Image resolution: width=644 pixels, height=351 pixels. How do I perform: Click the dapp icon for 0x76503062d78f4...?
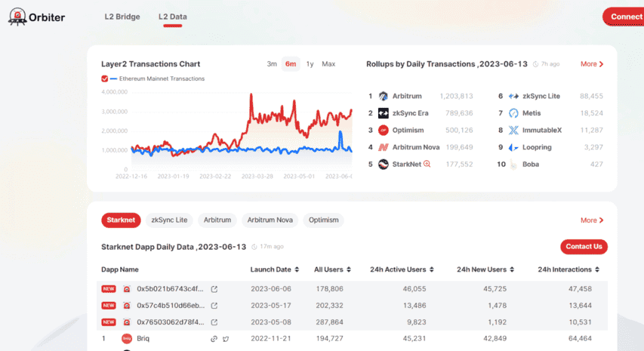(x=127, y=322)
